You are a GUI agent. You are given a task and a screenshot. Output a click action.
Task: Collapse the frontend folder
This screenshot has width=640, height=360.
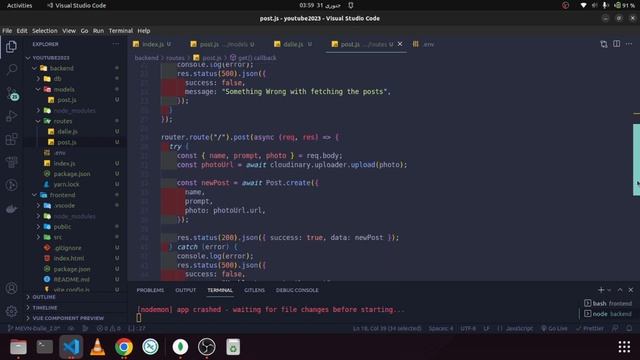(62, 195)
